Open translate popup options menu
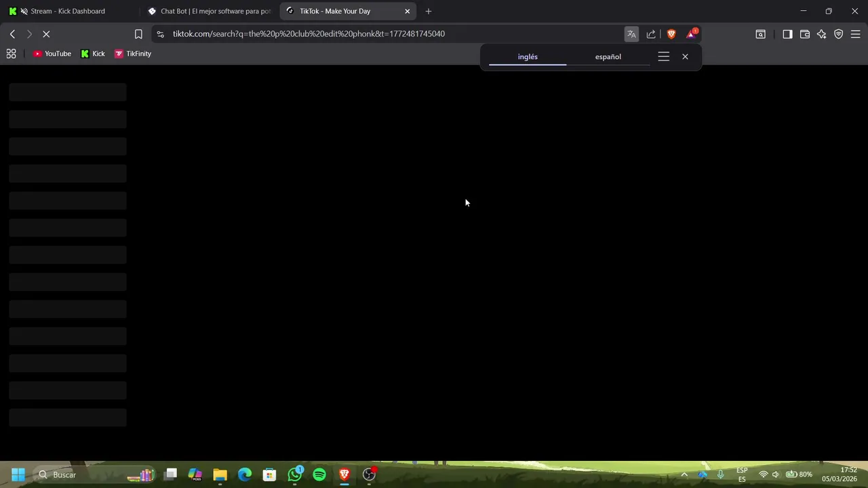 point(664,57)
